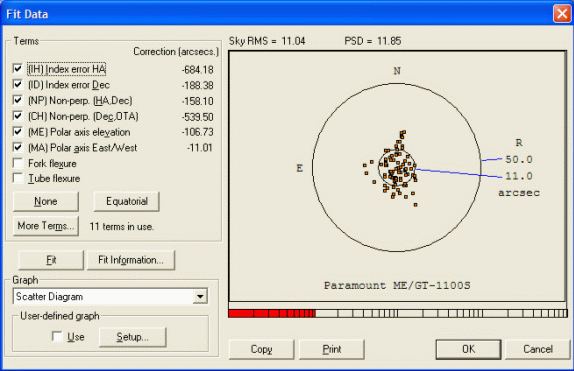
Task: Toggle the (ID) Index error Dec checkbox
Action: pos(17,84)
